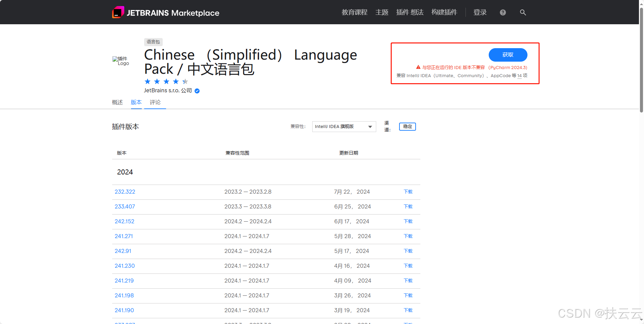Download version 232.322 via 下载

408,192
